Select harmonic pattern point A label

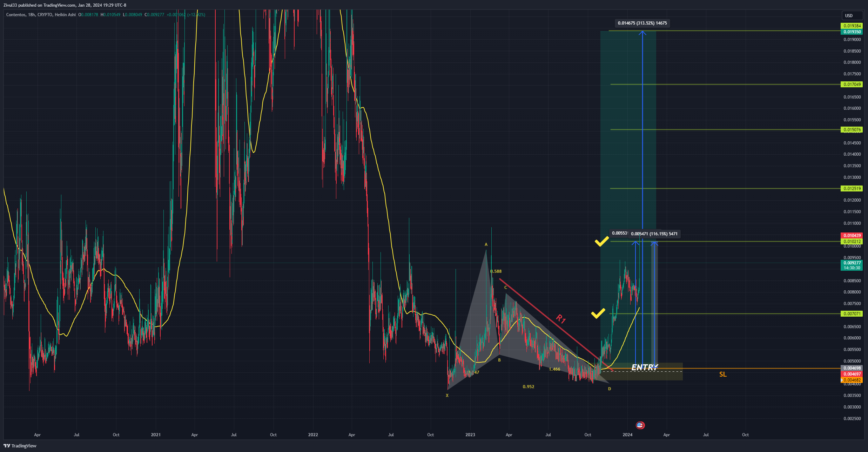click(486, 244)
